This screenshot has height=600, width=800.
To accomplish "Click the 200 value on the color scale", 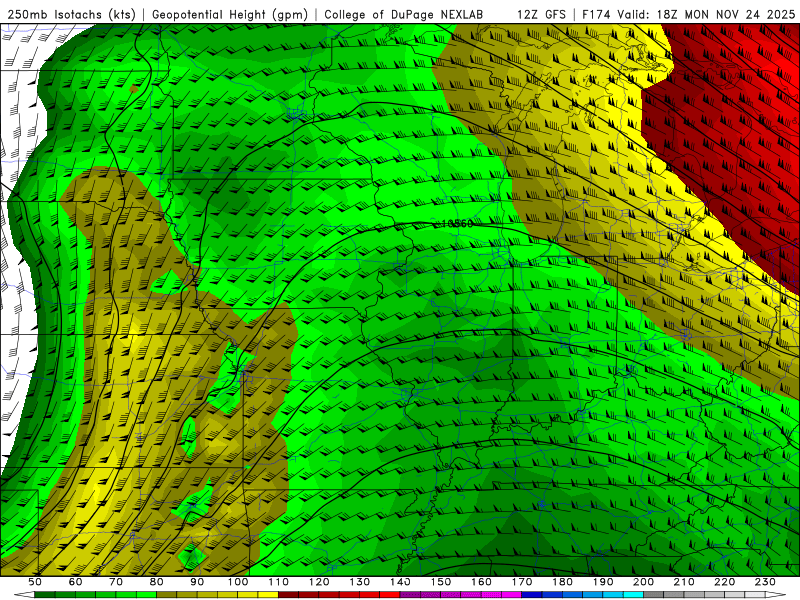I will point(644,582).
